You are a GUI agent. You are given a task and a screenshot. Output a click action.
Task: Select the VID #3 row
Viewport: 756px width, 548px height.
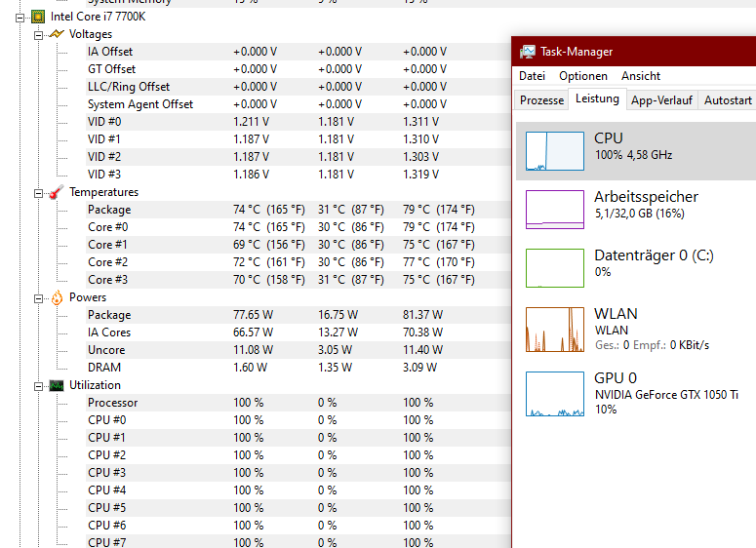coord(298,175)
